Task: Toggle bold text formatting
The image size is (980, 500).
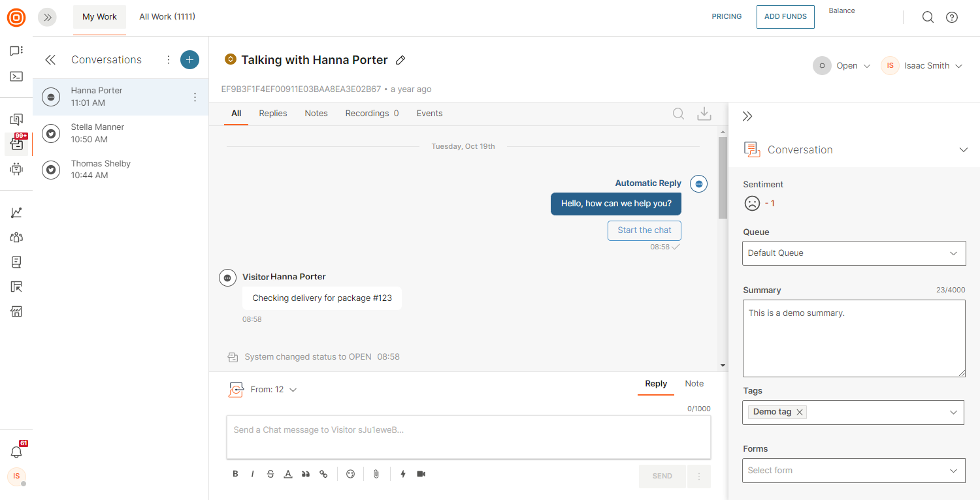Action: click(235, 474)
